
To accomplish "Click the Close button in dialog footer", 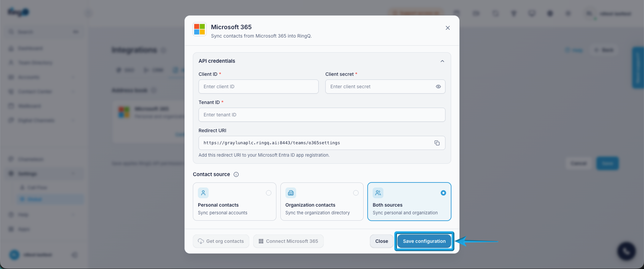I will 382,241.
